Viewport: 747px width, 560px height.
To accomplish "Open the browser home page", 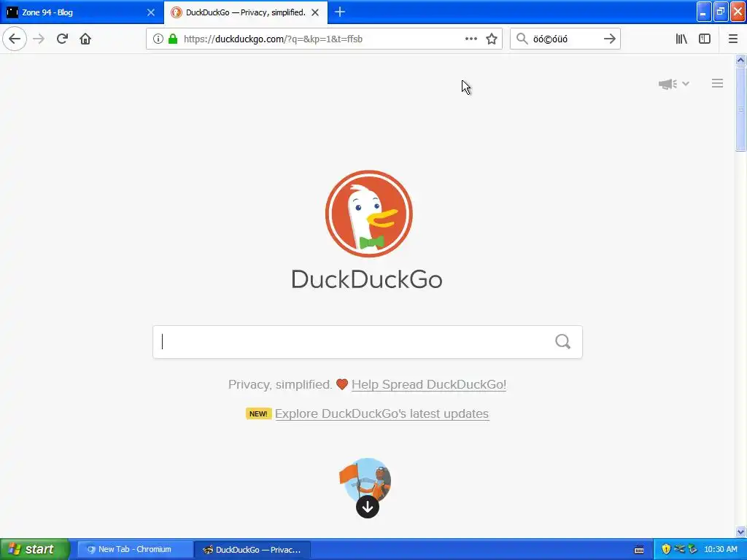I will point(85,39).
